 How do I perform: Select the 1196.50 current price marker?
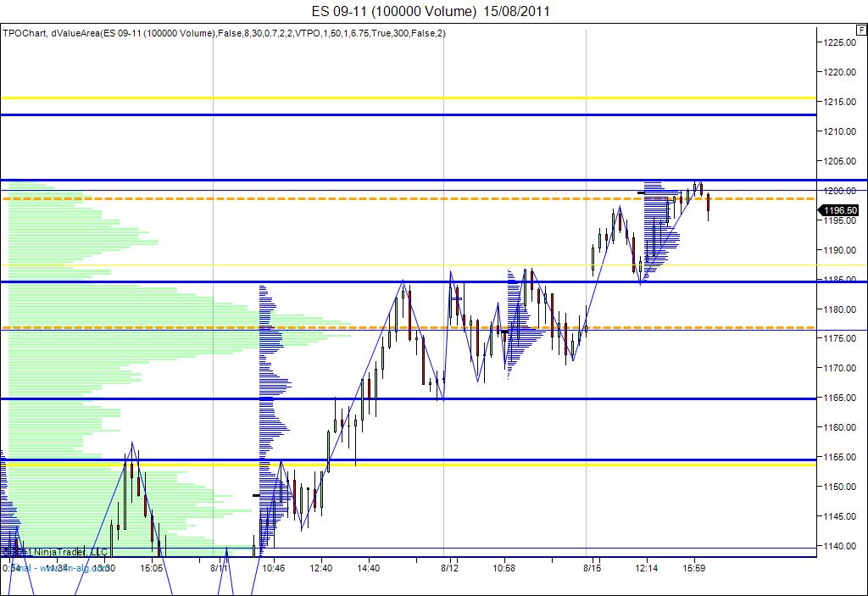pyautogui.click(x=839, y=210)
